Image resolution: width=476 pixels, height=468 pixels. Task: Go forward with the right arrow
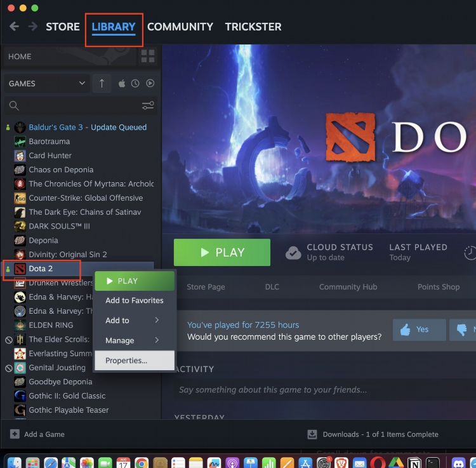pos(32,27)
